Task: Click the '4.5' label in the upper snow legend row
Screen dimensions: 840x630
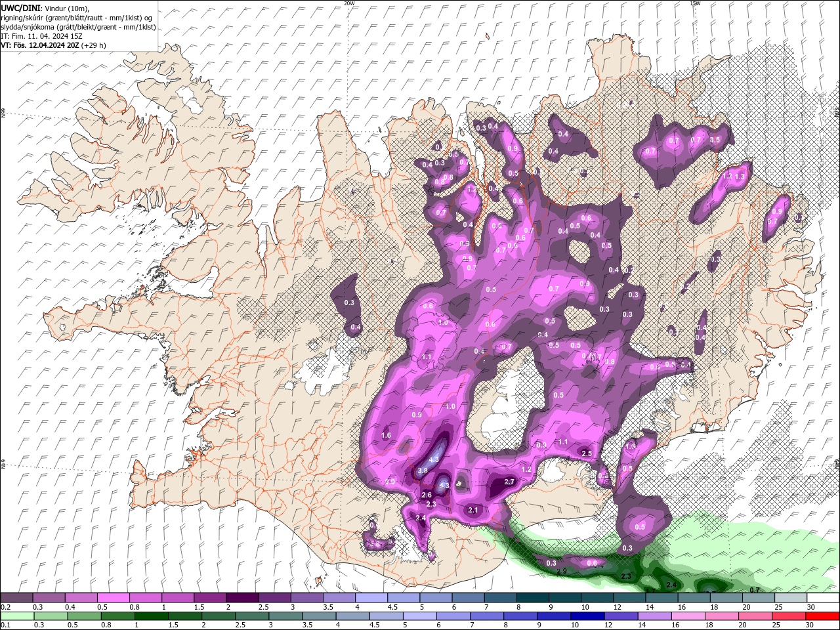Action: click(392, 607)
